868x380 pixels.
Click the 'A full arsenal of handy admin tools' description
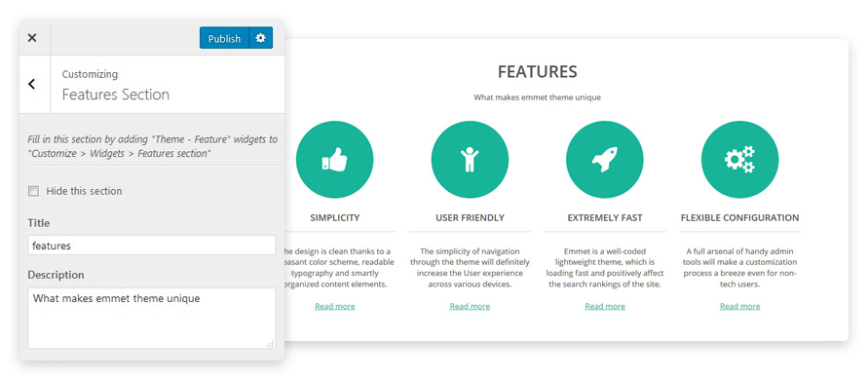(x=739, y=268)
